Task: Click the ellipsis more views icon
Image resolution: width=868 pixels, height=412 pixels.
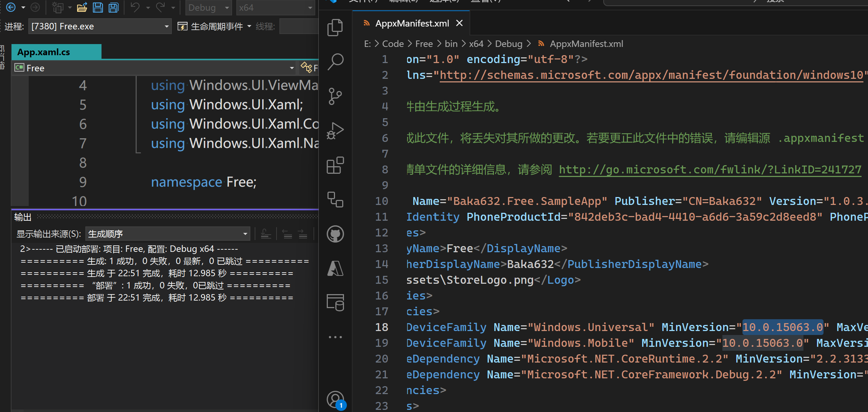Action: (x=335, y=337)
